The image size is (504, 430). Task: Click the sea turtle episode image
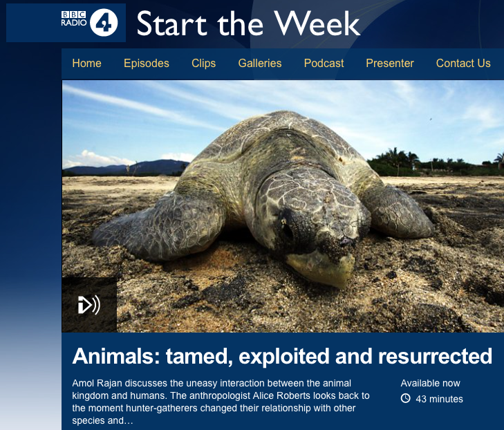click(x=283, y=206)
